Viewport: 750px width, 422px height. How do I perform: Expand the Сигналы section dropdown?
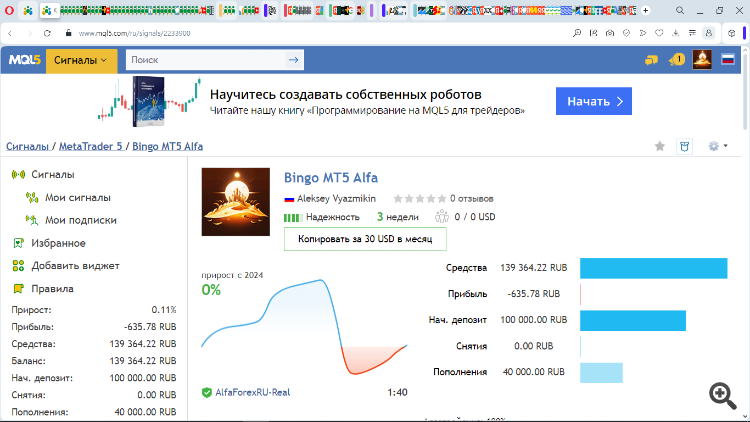[81, 60]
